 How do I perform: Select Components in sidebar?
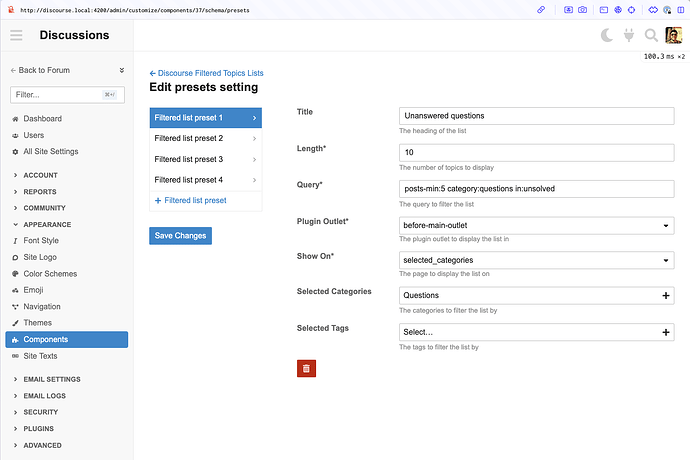pos(67,339)
